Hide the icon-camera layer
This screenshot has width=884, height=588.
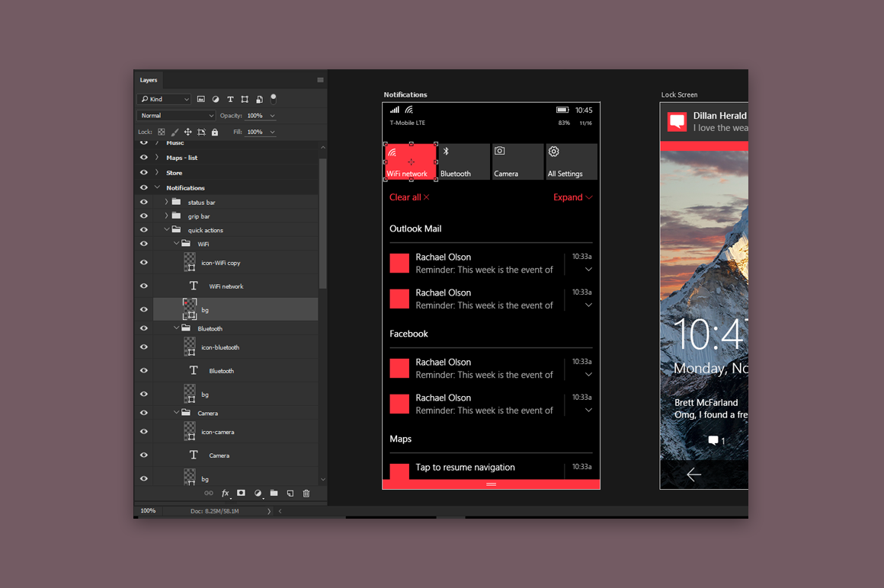click(x=144, y=432)
